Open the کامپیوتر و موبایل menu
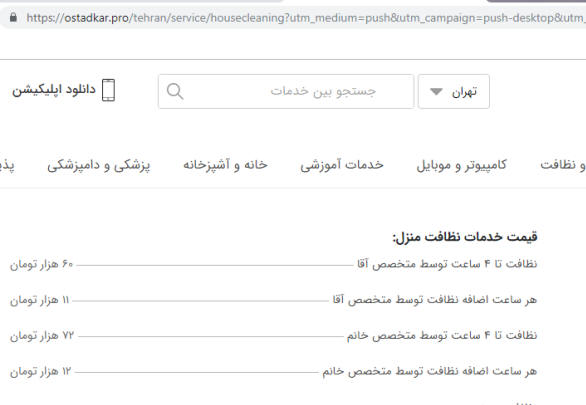Image resolution: width=586 pixels, height=405 pixels. [x=462, y=165]
